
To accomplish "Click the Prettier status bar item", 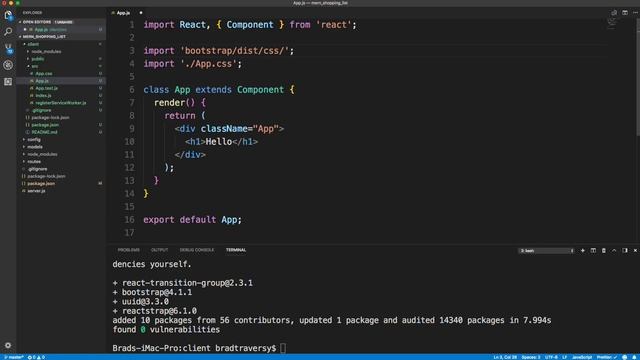I will [x=607, y=357].
